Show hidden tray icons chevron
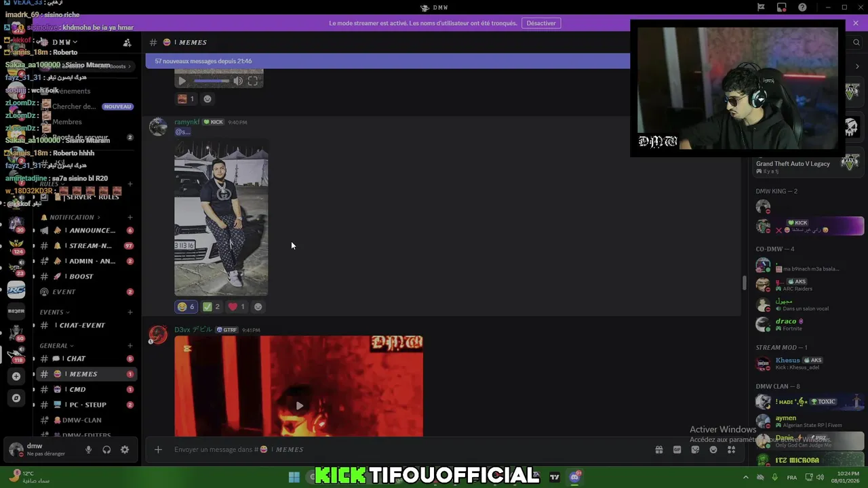Image resolution: width=868 pixels, height=488 pixels. tap(745, 477)
